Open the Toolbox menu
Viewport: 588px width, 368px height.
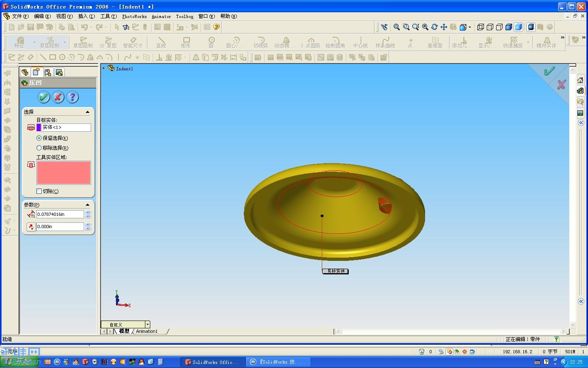(185, 16)
